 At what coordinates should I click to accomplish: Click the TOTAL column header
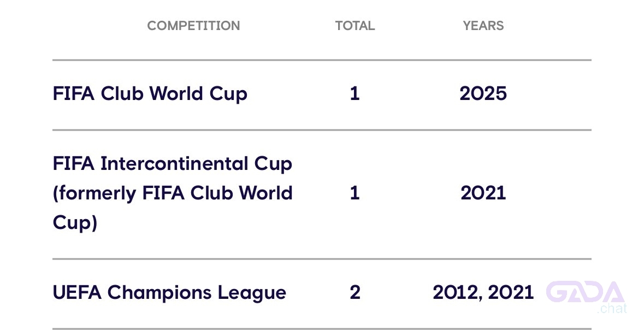pos(355,26)
